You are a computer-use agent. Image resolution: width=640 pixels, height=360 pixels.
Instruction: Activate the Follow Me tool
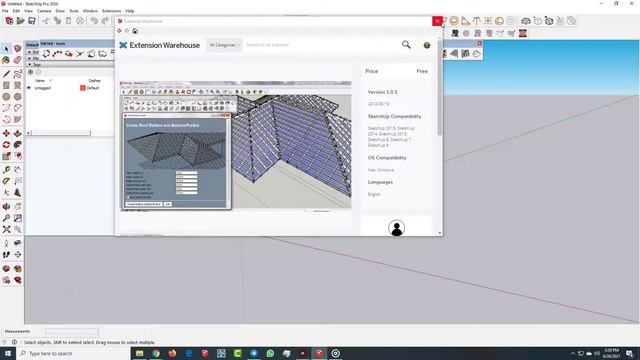pos(18,145)
